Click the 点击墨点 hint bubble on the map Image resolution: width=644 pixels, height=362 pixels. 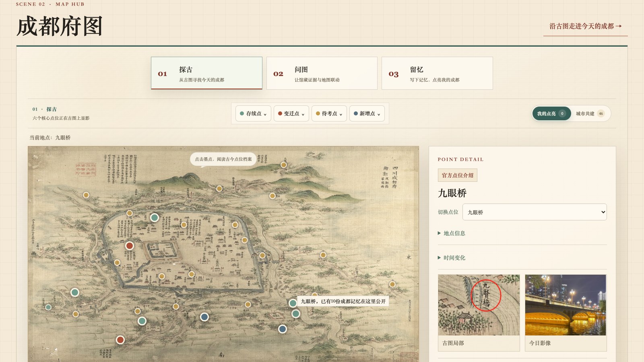(x=223, y=159)
